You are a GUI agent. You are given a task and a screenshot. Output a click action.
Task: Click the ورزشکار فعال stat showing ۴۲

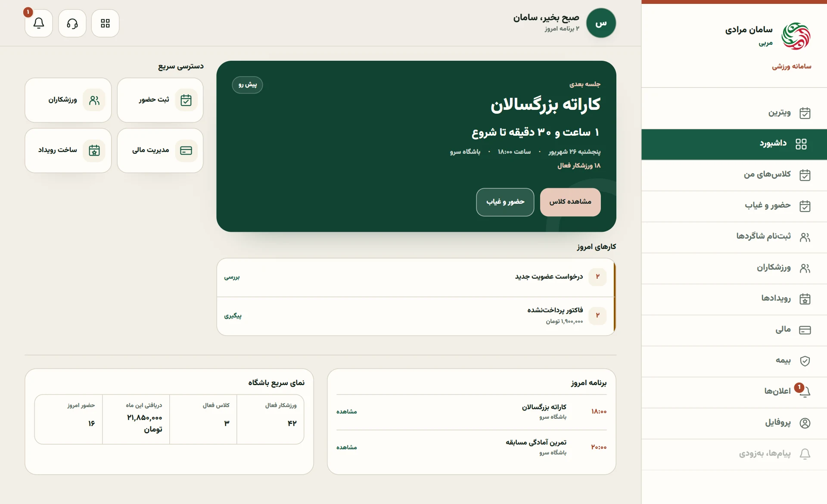pos(270,419)
